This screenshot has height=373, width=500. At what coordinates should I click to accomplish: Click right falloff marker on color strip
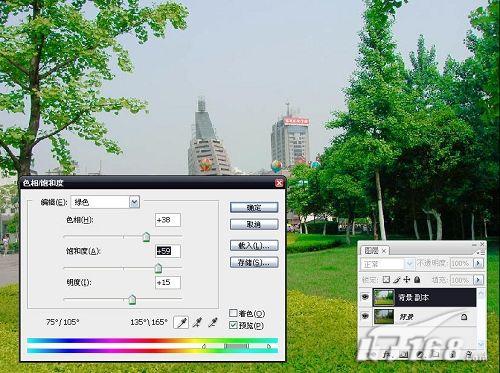[x=269, y=347]
